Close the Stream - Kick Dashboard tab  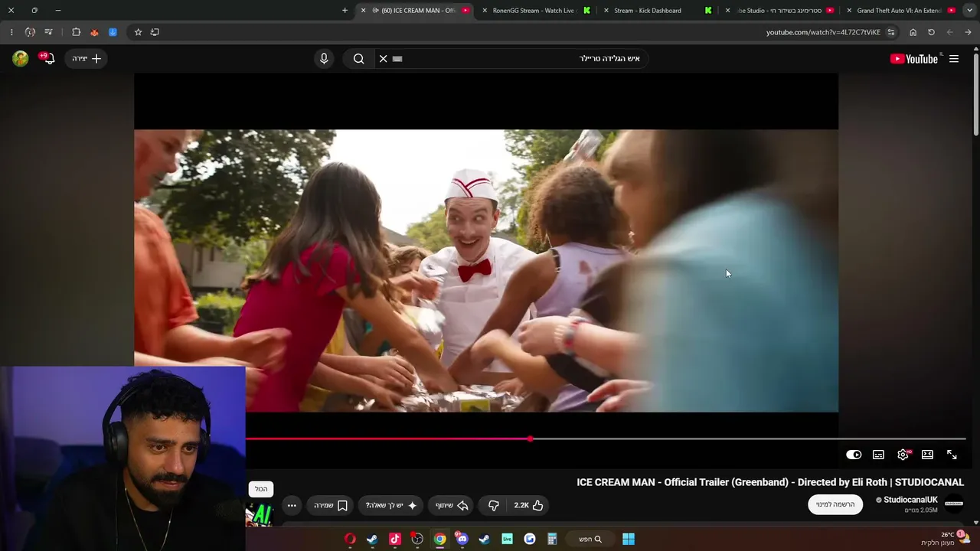606,11
